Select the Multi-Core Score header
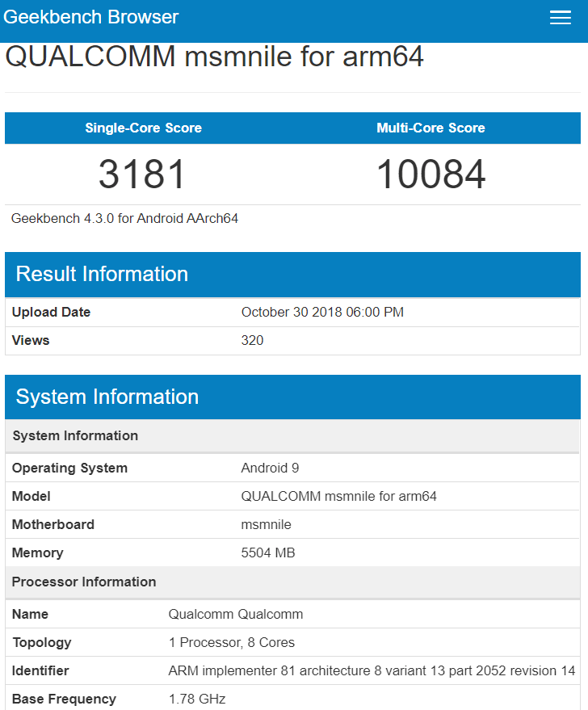The height and width of the screenshot is (710, 588). [430, 128]
